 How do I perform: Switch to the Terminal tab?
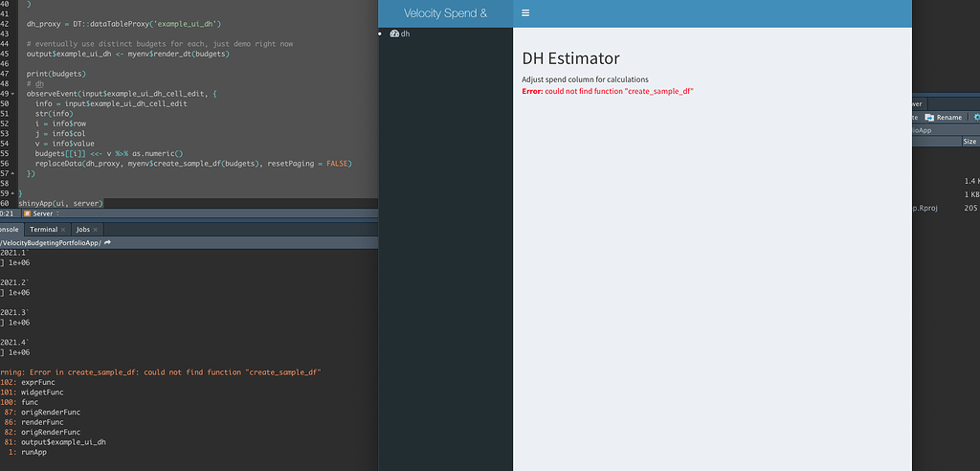(44, 230)
